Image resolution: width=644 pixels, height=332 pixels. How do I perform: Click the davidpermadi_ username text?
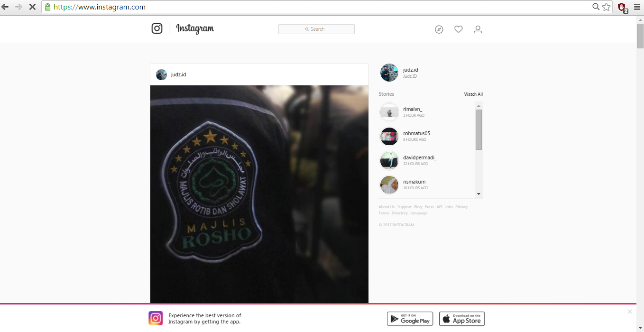(x=420, y=158)
